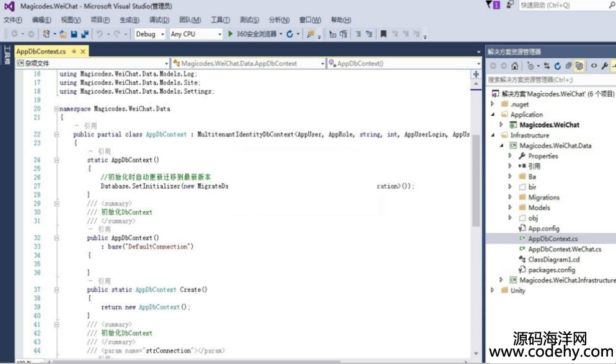
Task: Click the Solution Explorer Home icon
Action: click(514, 66)
